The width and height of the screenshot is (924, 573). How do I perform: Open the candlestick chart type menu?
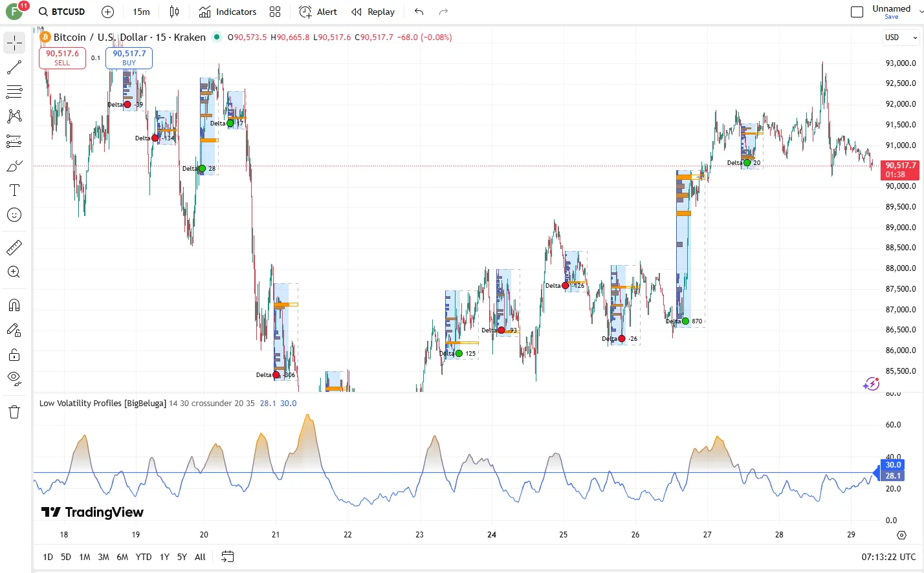(174, 12)
